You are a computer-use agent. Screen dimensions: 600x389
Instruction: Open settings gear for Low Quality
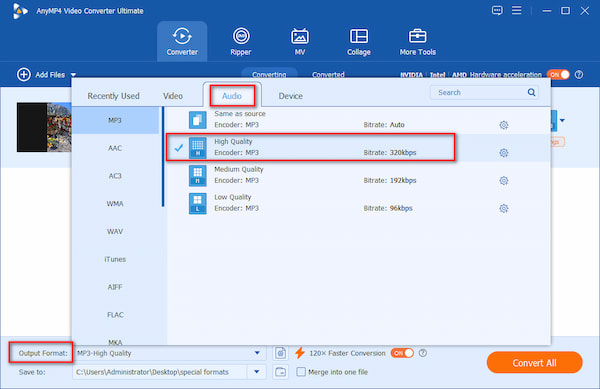pos(504,208)
